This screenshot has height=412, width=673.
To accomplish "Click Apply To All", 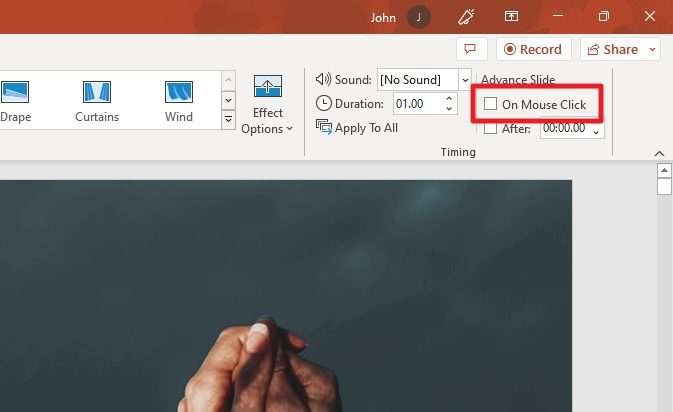I will 357,128.
